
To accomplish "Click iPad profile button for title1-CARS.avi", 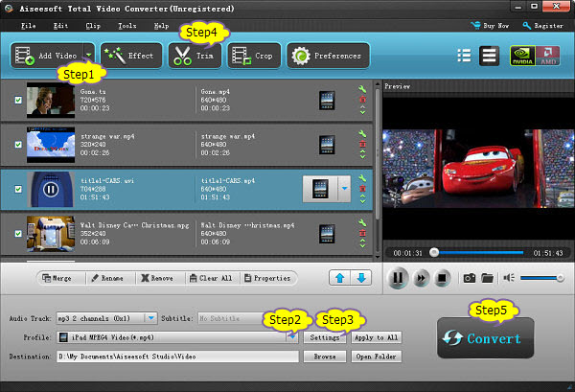I will (320, 189).
